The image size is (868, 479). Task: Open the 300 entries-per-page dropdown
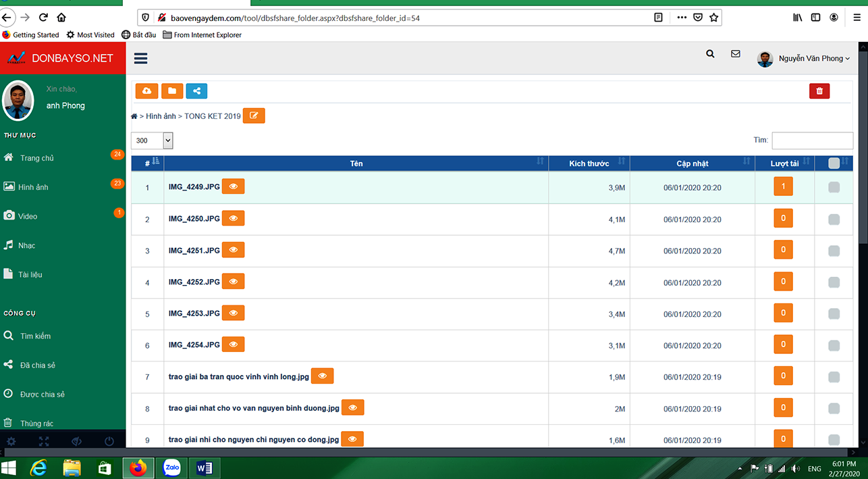(x=152, y=140)
